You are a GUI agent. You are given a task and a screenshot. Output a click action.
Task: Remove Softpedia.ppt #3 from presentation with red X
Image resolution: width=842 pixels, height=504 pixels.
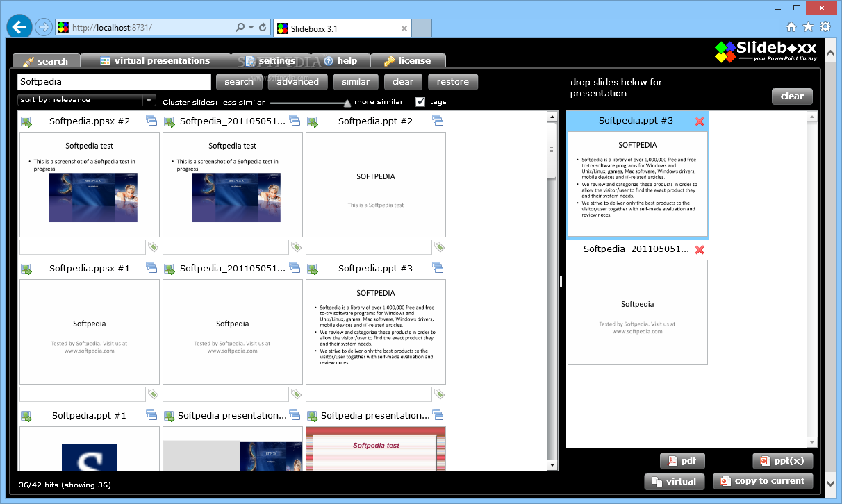[x=700, y=121]
